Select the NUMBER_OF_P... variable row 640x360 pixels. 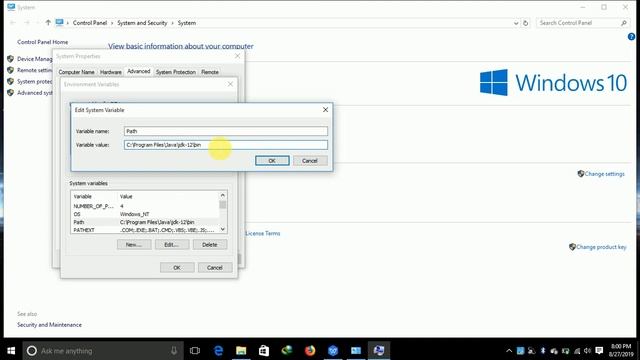(x=145, y=206)
